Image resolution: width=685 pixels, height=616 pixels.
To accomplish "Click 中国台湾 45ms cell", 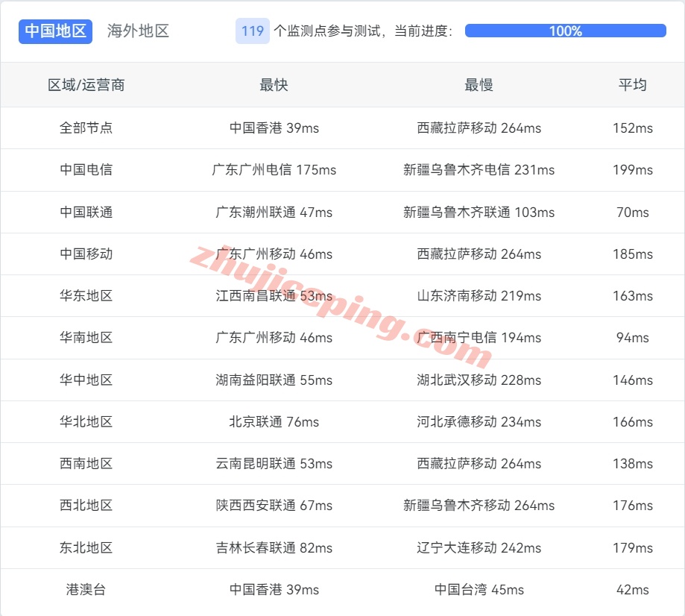I will 479,590.
